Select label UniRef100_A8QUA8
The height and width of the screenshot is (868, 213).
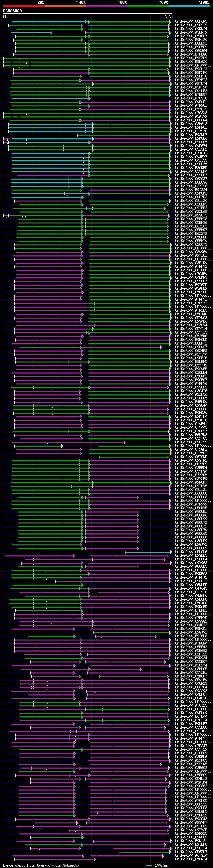(191, 497)
